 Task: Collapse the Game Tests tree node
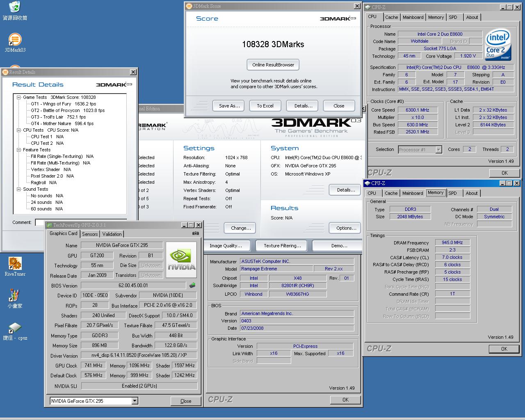tap(19, 97)
